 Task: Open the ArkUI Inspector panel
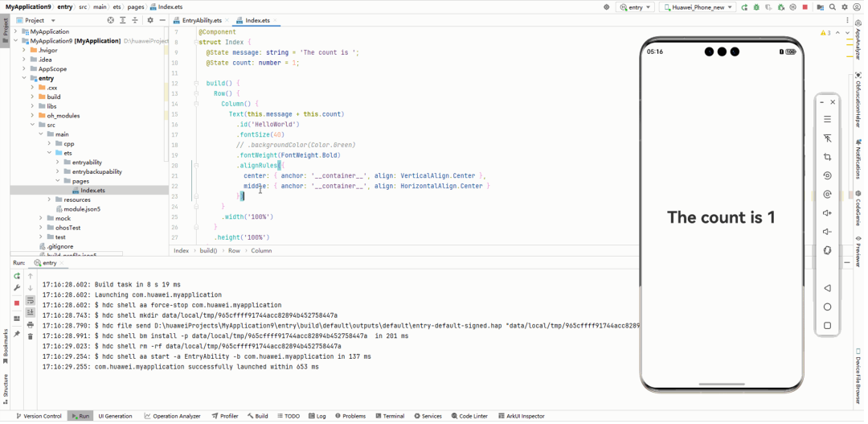click(521, 416)
